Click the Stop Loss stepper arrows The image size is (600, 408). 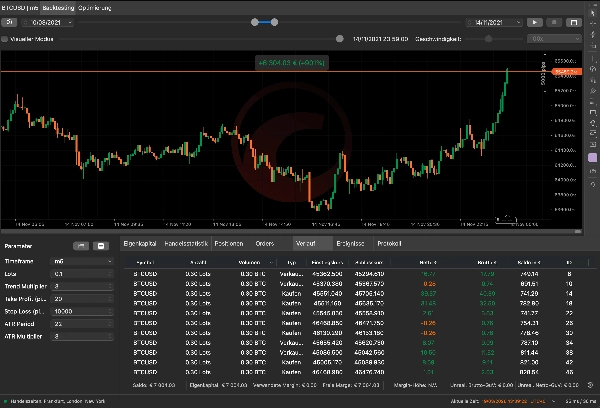click(x=110, y=311)
